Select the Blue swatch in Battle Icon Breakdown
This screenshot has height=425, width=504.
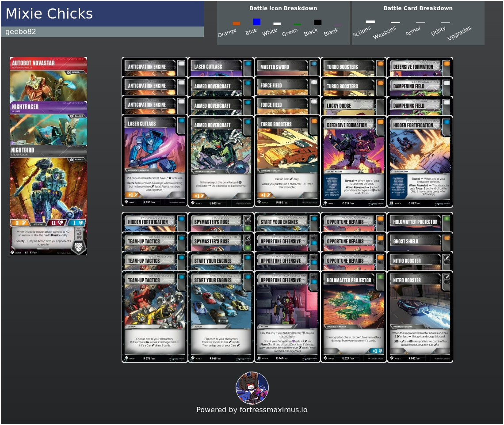[256, 22]
